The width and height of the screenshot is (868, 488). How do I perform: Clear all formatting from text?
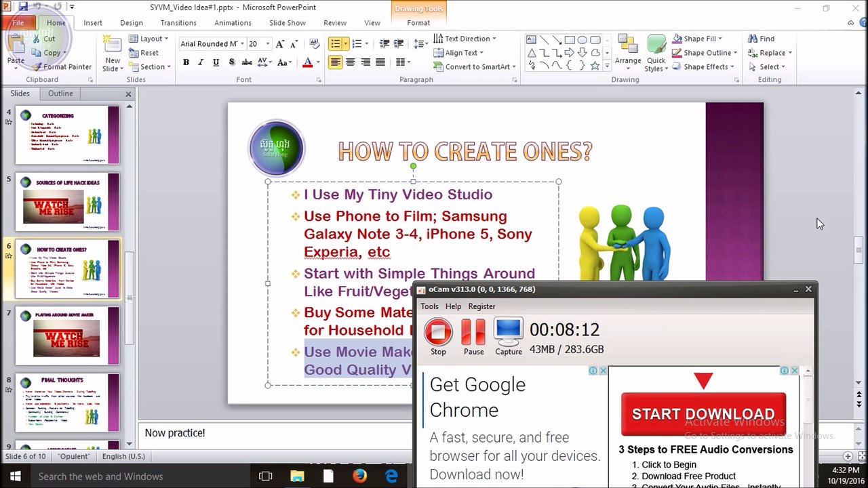314,44
